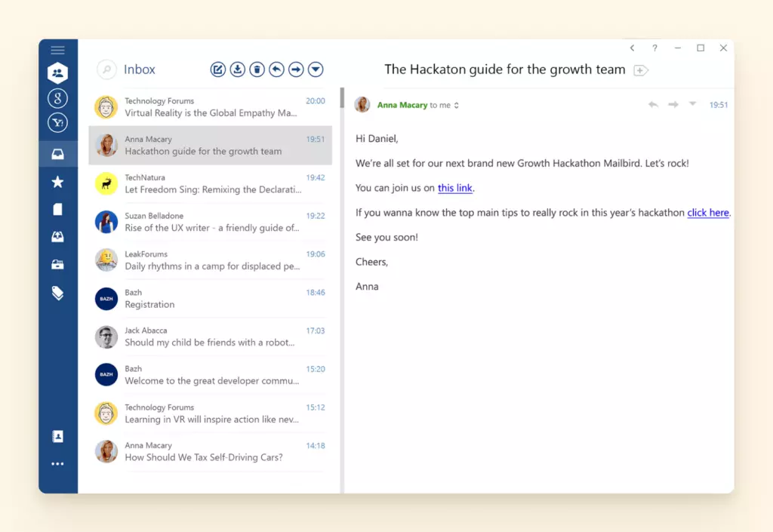Expand the hamburger menu atop the sidebar
This screenshot has height=532, width=773.
[58, 51]
